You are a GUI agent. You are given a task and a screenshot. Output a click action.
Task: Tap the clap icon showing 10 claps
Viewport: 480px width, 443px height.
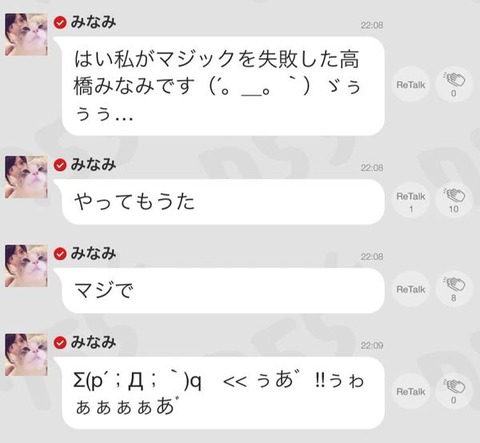coord(453,200)
